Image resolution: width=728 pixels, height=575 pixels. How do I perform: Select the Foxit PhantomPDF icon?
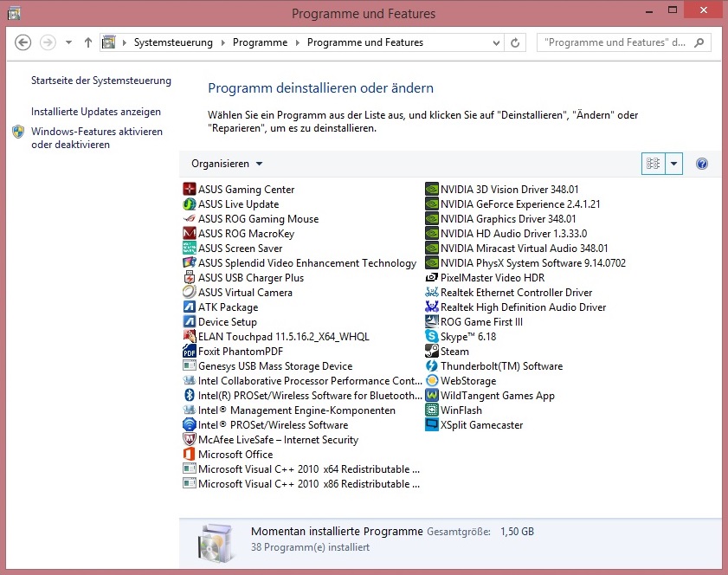189,351
